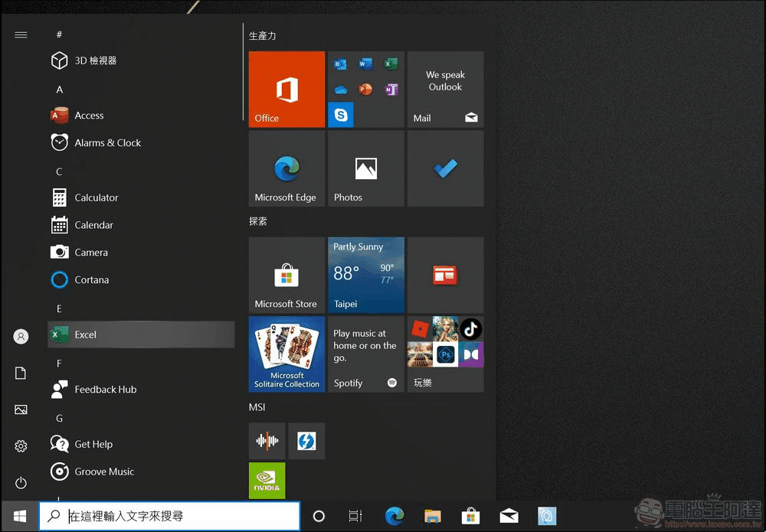Screen dimensions: 766x532
Task: Click the small OneDrive cloud icon in the folder tile
Action: click(x=341, y=90)
